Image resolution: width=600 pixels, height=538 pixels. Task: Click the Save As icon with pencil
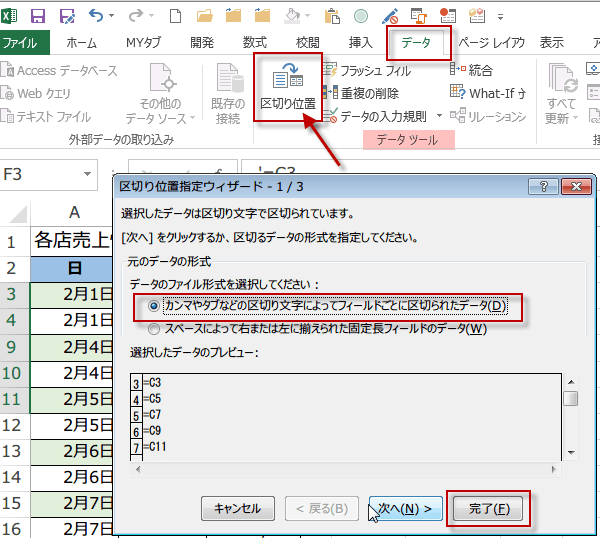[x=67, y=16]
